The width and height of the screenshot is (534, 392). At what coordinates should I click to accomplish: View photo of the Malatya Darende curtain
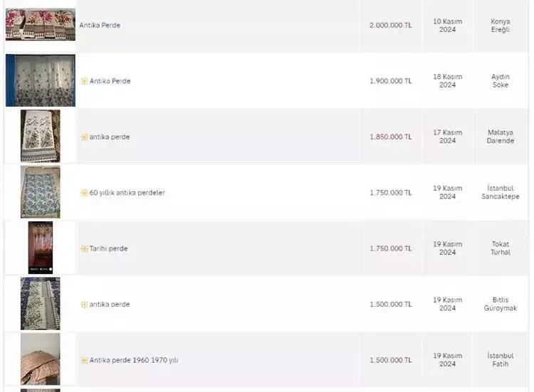pos(40,136)
